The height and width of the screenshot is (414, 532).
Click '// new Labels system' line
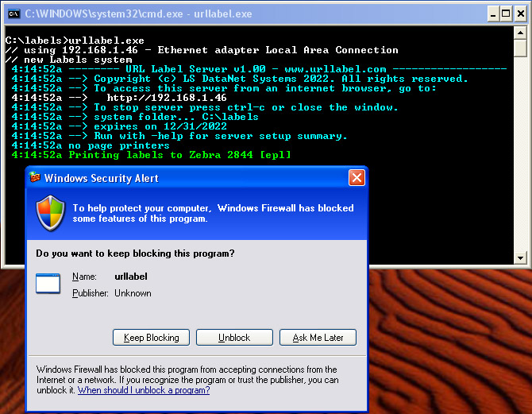click(68, 60)
